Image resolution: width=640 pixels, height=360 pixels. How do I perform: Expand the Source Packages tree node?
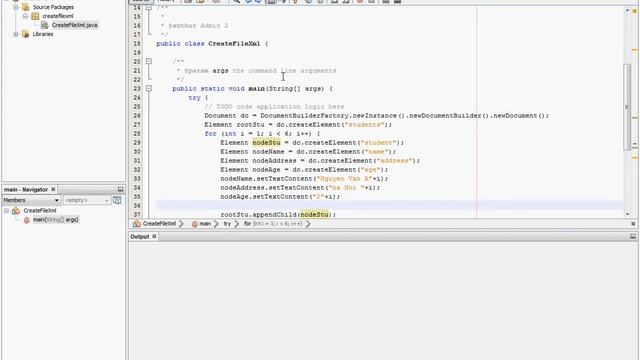click(16, 7)
